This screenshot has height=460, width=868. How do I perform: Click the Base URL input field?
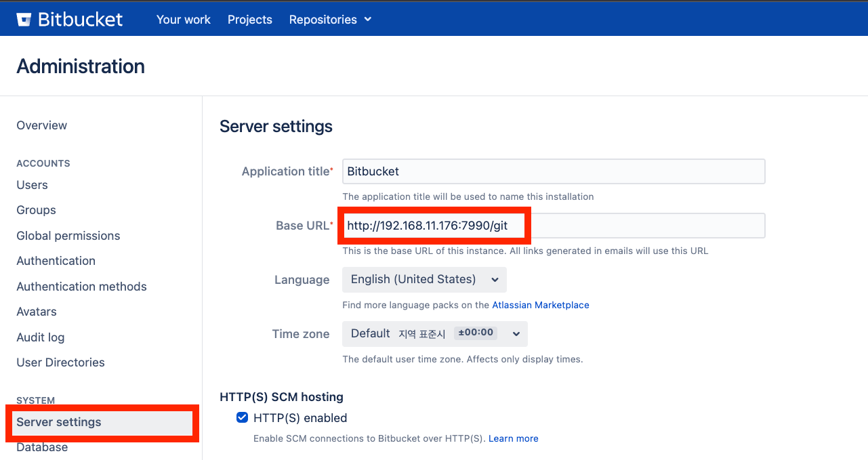(554, 226)
